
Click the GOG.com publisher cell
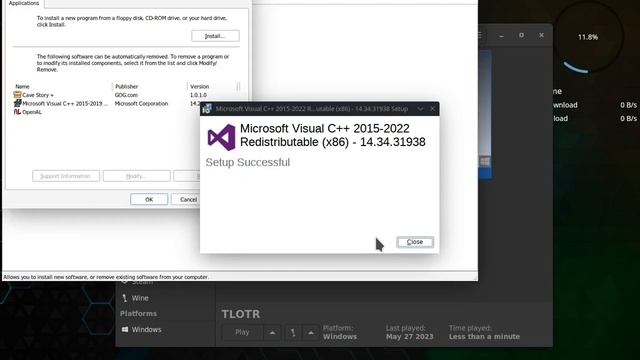pyautogui.click(x=126, y=95)
